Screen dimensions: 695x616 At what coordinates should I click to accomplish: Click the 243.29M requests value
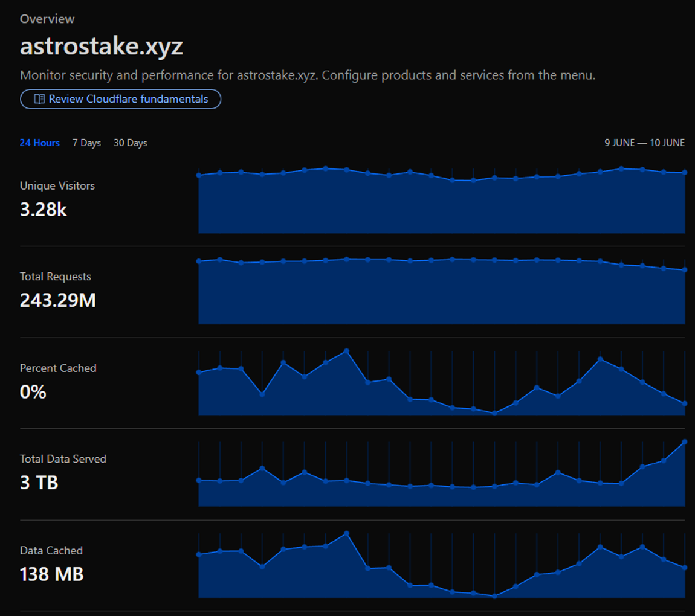58,300
